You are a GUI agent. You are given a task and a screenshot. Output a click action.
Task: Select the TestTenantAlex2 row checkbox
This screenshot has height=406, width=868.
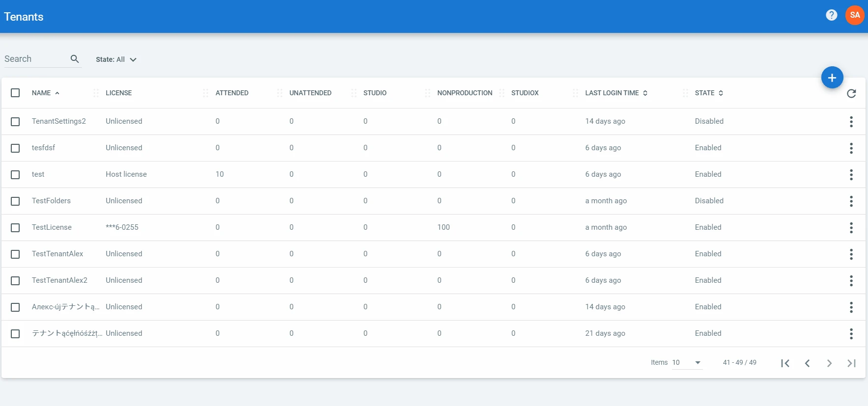coord(15,281)
